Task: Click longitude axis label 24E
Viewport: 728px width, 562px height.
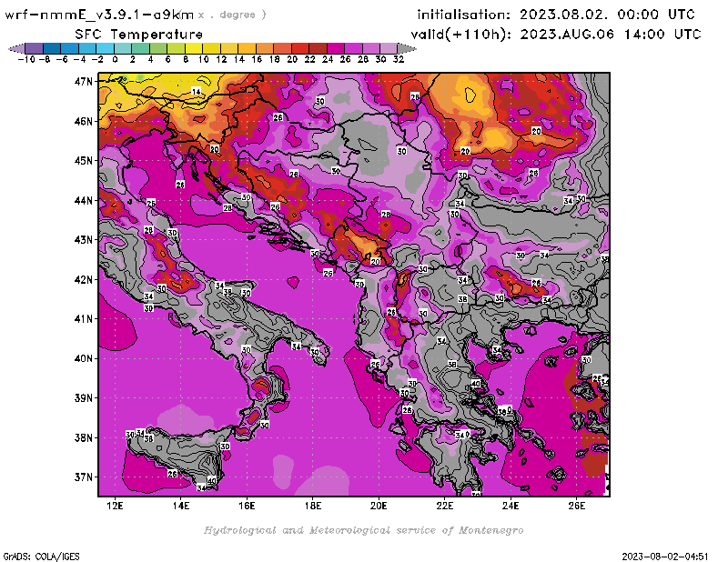Action: tap(511, 506)
